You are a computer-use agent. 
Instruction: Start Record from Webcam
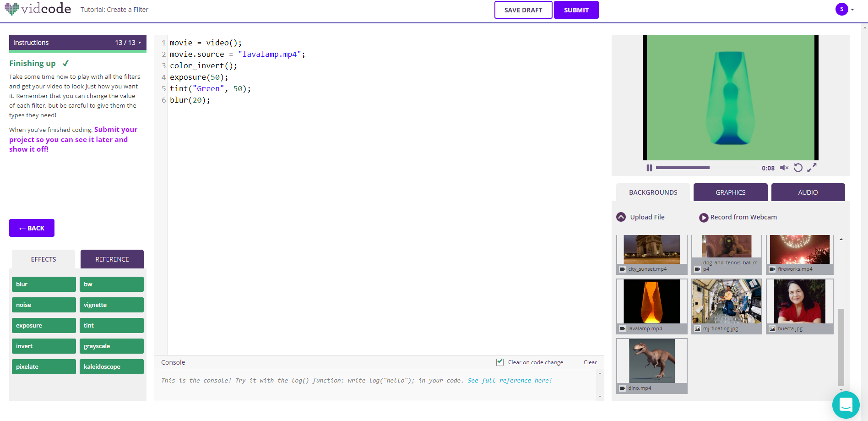[x=704, y=218]
